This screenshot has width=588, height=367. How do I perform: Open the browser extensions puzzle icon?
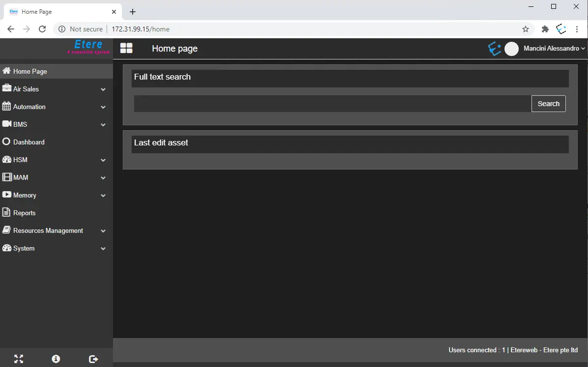(545, 29)
